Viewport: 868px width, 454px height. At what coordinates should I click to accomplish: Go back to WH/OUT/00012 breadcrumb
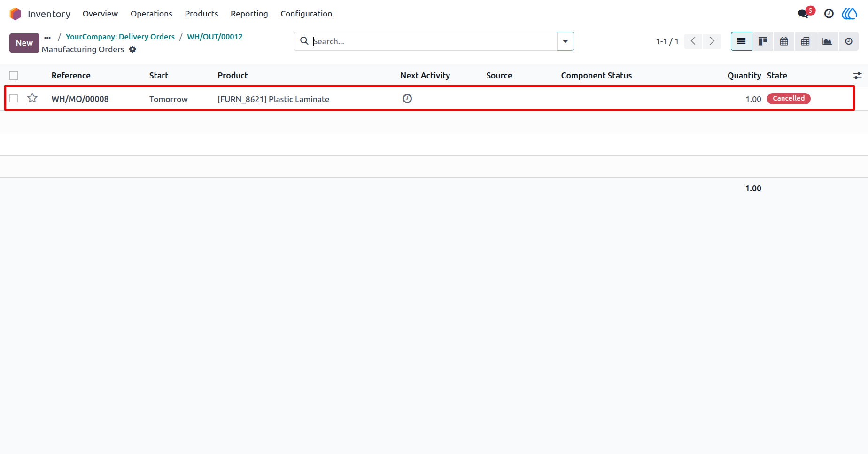pos(215,37)
